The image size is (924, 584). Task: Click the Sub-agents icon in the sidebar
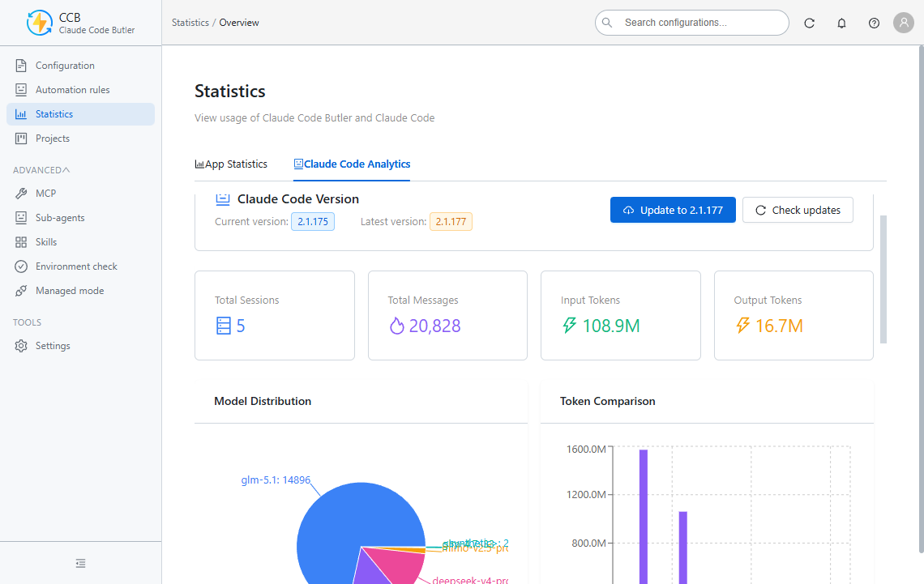[x=21, y=218]
